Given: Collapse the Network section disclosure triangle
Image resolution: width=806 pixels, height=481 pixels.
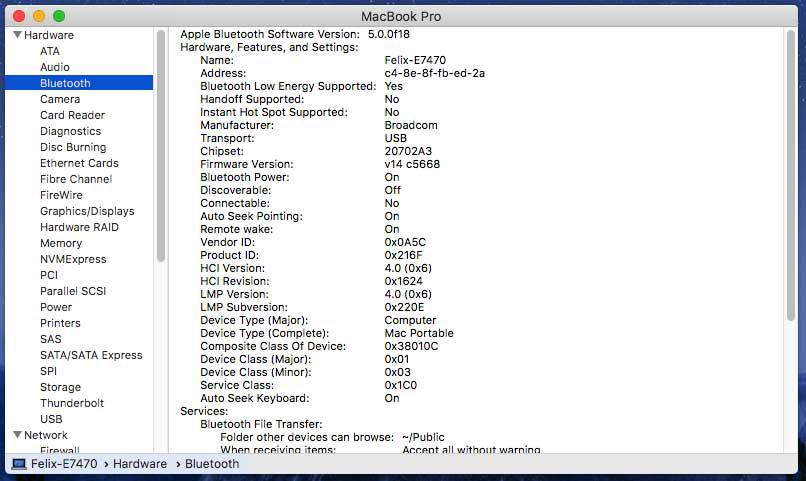Looking at the screenshot, I should click(x=17, y=435).
